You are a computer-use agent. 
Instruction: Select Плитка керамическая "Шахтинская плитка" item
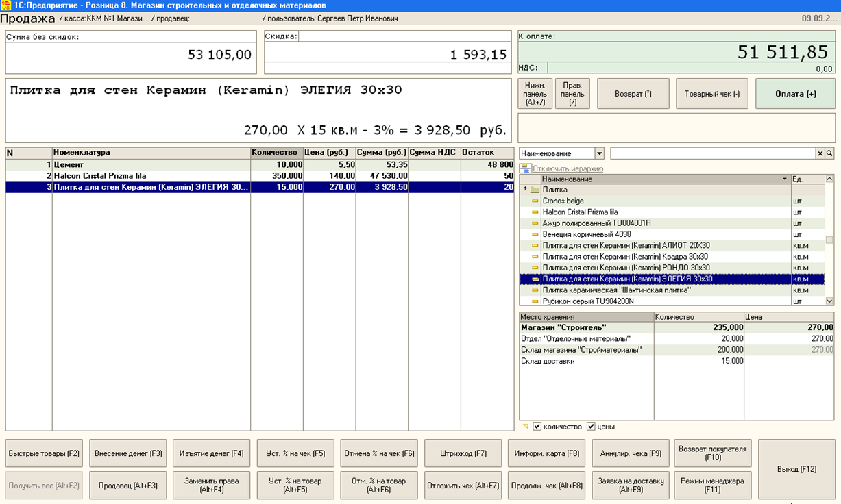click(672, 290)
